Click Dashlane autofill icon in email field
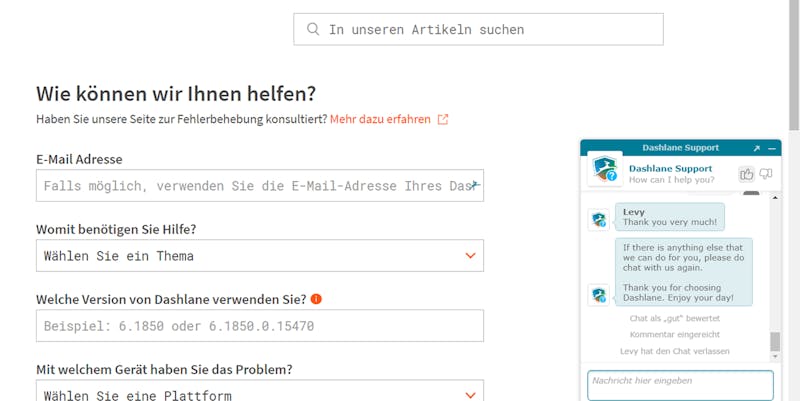The height and width of the screenshot is (401, 800). coord(475,184)
